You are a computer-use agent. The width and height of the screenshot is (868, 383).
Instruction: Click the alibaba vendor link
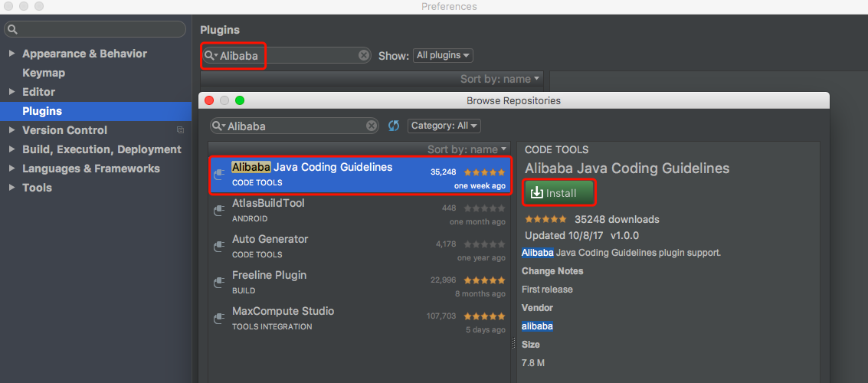click(x=537, y=326)
